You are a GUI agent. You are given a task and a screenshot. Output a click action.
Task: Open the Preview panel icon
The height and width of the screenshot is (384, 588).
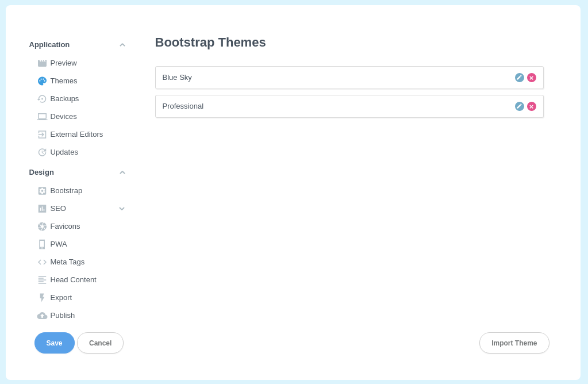41,63
